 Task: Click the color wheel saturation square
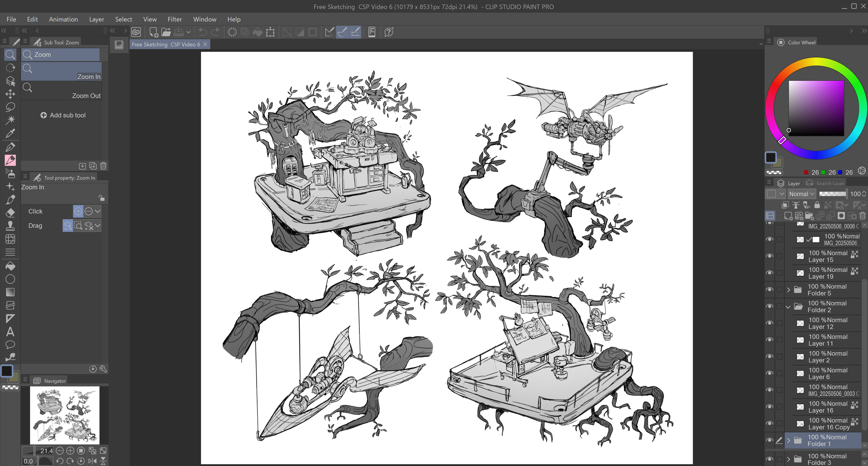[816, 108]
